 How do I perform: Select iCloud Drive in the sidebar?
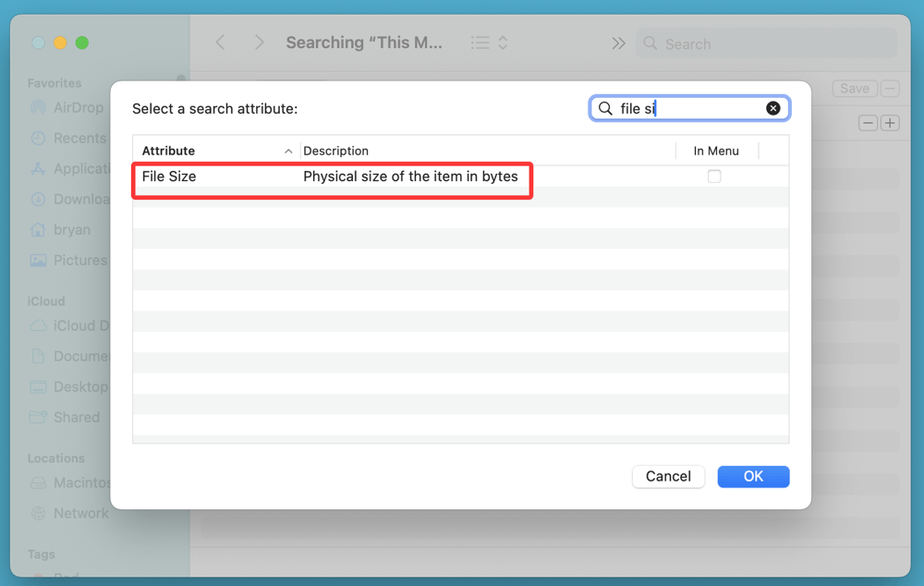[x=72, y=325]
